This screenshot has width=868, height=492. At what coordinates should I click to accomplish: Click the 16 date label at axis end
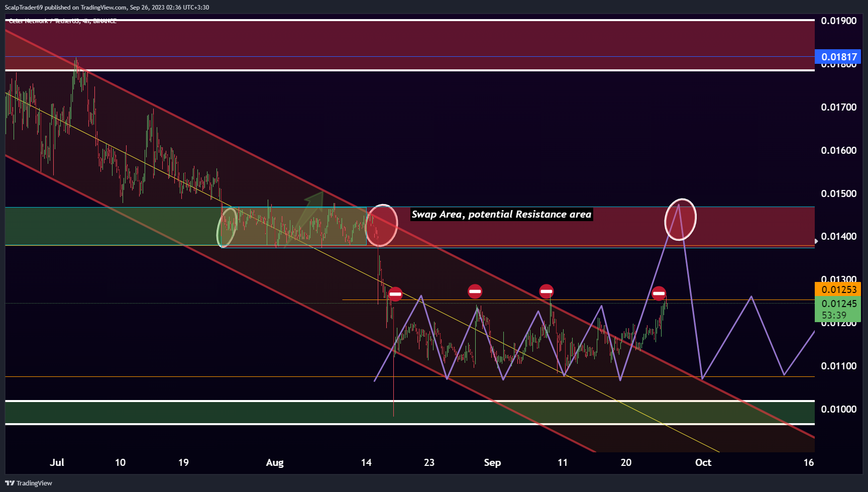808,462
